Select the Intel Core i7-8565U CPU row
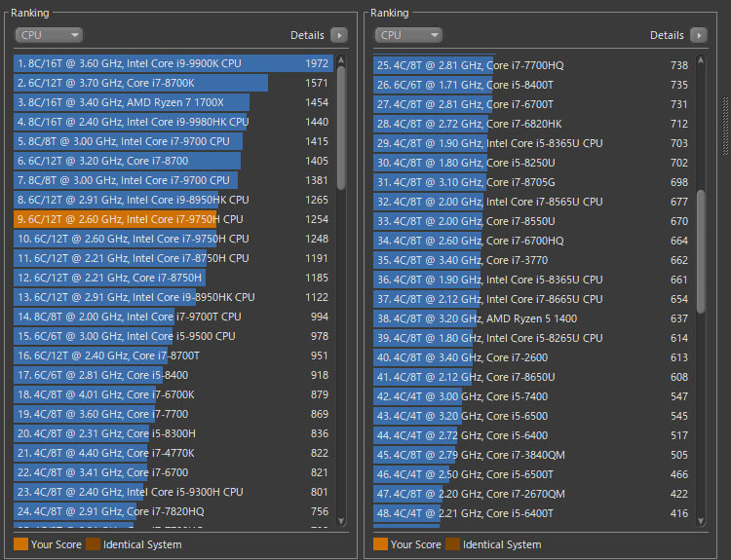Viewport: 731px width, 560px height. [x=533, y=203]
